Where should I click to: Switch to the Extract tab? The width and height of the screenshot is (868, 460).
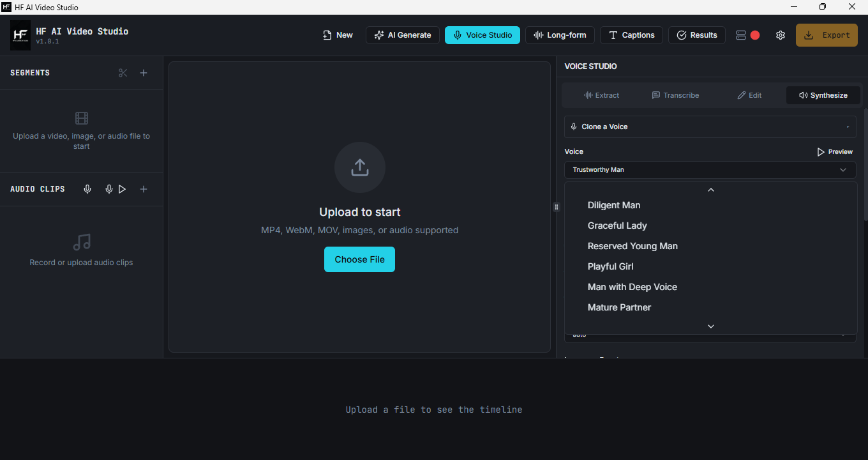point(602,95)
